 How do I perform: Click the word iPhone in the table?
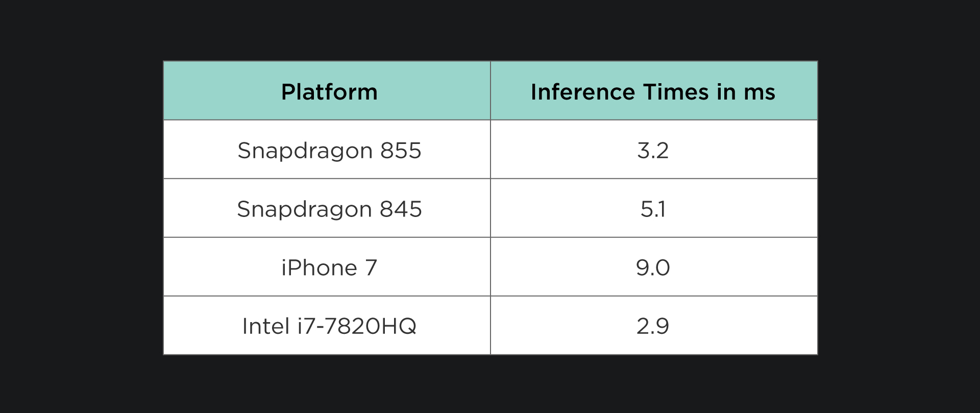tap(320, 268)
